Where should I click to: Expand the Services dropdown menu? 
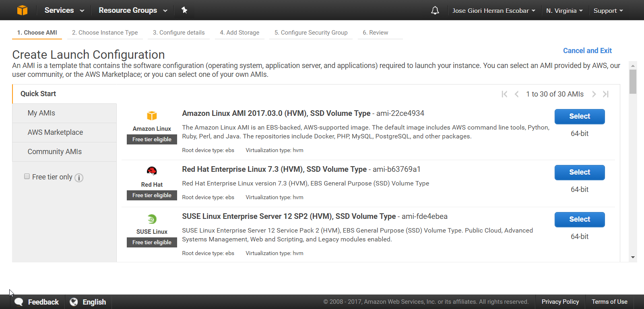[64, 10]
